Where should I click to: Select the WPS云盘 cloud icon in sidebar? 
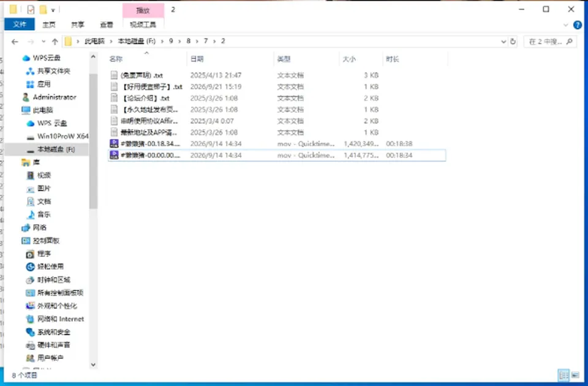[26, 58]
